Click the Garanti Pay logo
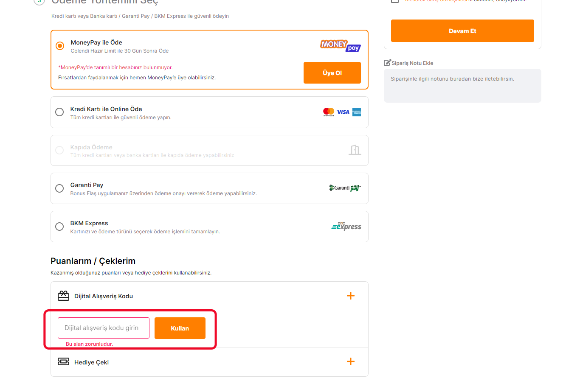This screenshot has width=580, height=392. pos(345,188)
